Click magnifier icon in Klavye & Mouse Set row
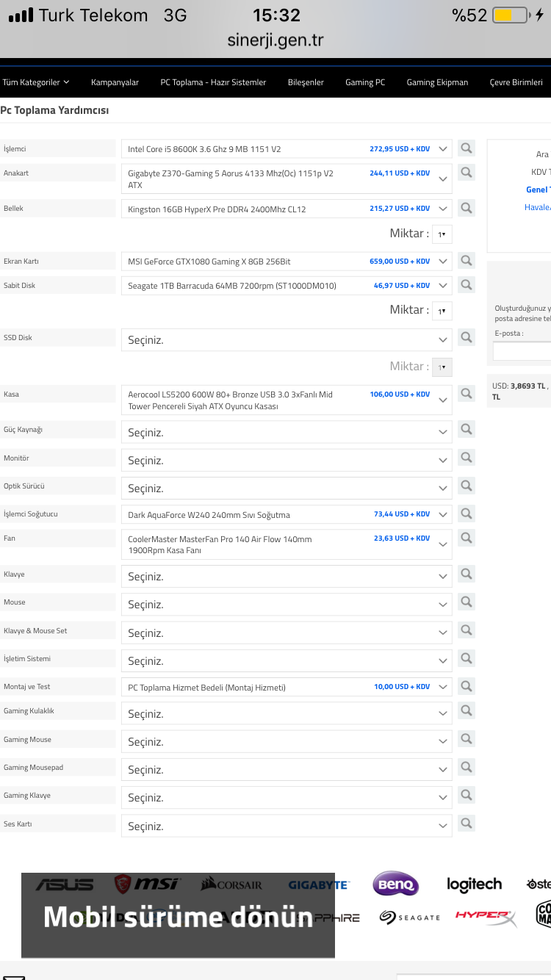 pyautogui.click(x=466, y=630)
